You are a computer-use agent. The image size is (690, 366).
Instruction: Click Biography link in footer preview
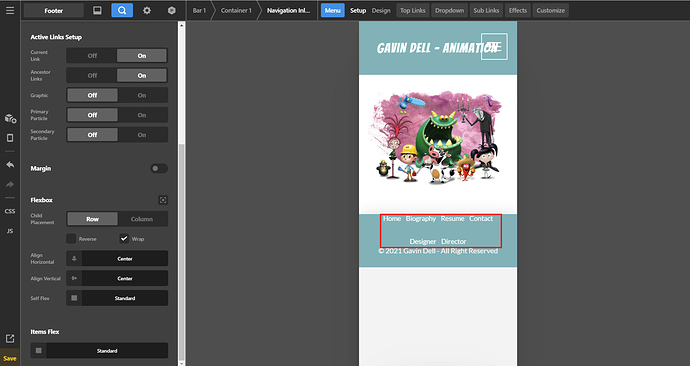pos(421,219)
